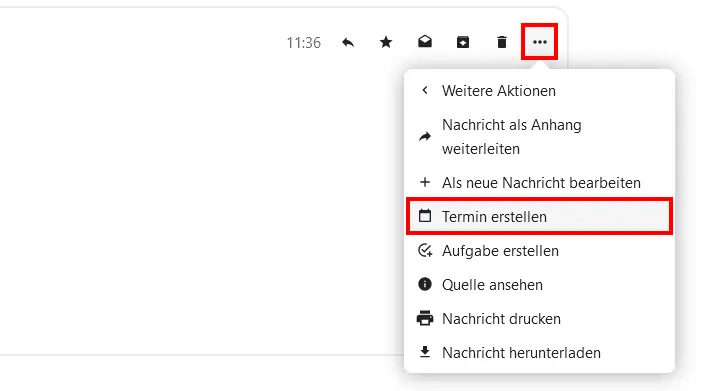The height and width of the screenshot is (391, 718).
Task: Choose Als neue Nachricht bearbeiten
Action: pos(539,183)
